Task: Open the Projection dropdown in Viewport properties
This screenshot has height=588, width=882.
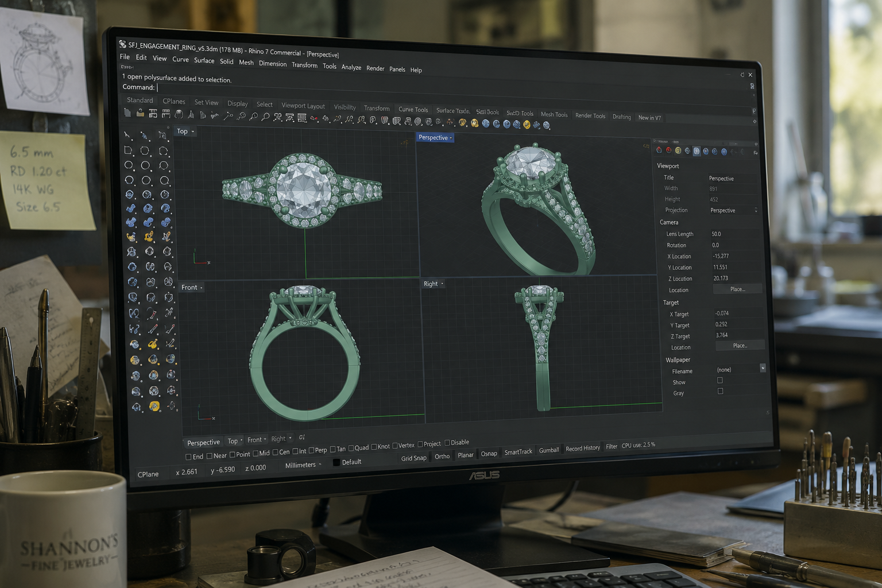Action: (733, 210)
